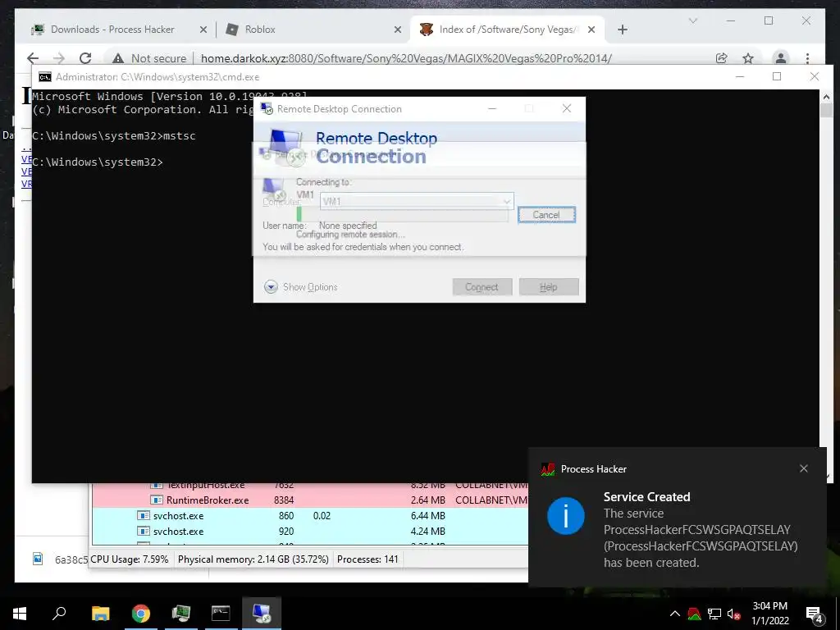The height and width of the screenshot is (630, 840).
Task: Click muted volume tray icon
Action: point(734,614)
